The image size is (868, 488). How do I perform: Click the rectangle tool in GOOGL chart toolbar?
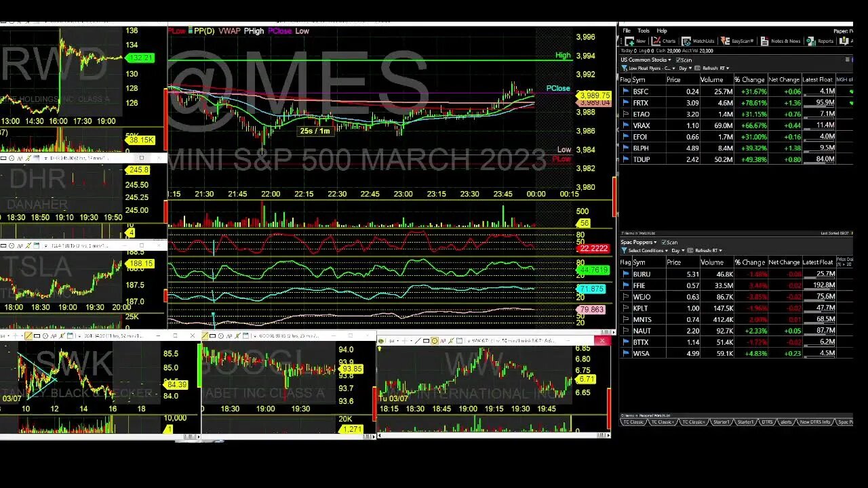[212, 336]
